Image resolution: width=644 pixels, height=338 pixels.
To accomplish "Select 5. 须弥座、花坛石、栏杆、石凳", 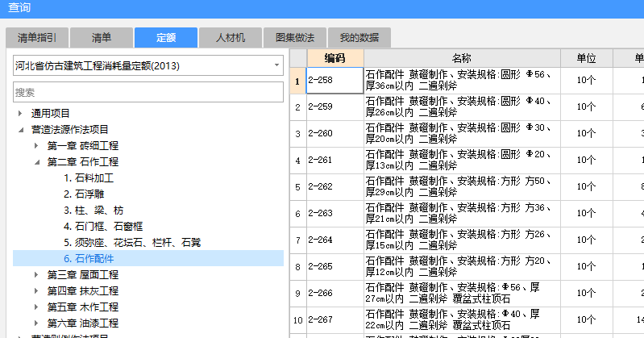I will pyautogui.click(x=132, y=243).
